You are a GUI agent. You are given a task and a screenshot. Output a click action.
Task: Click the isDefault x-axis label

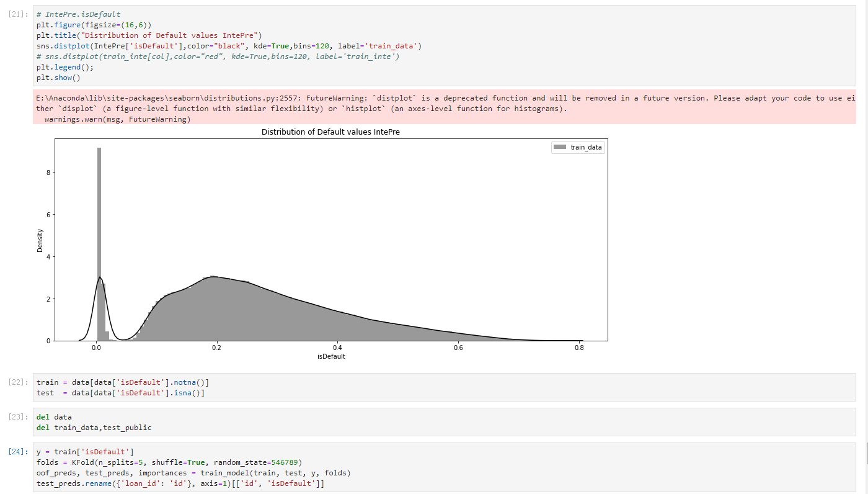point(331,357)
